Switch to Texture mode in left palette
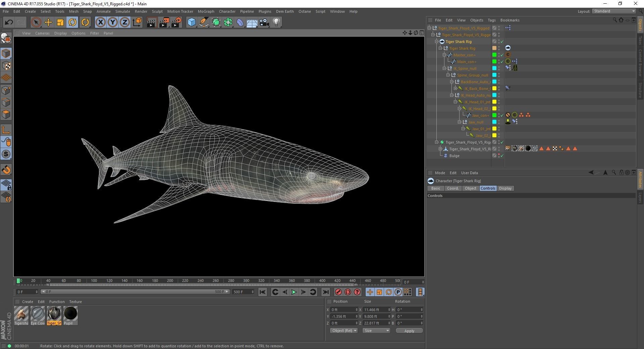 click(x=6, y=66)
